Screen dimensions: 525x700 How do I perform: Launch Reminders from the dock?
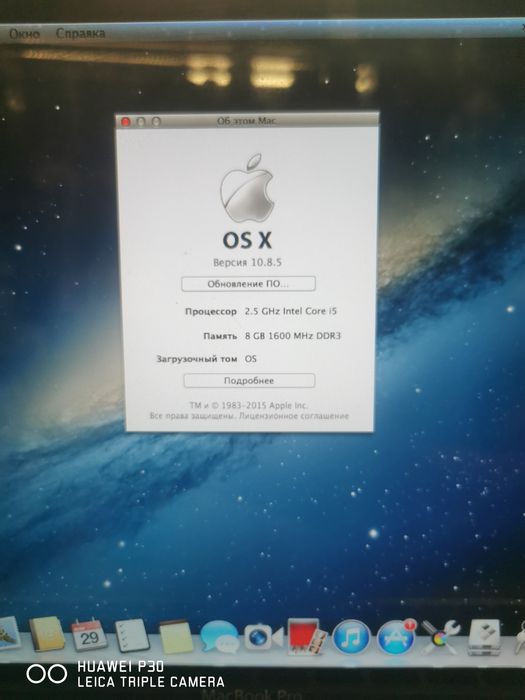click(132, 636)
